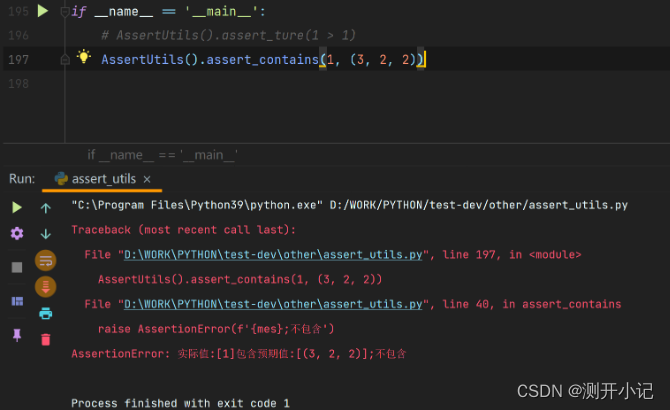
Task: Click the python.exe command line output
Action: [350, 205]
